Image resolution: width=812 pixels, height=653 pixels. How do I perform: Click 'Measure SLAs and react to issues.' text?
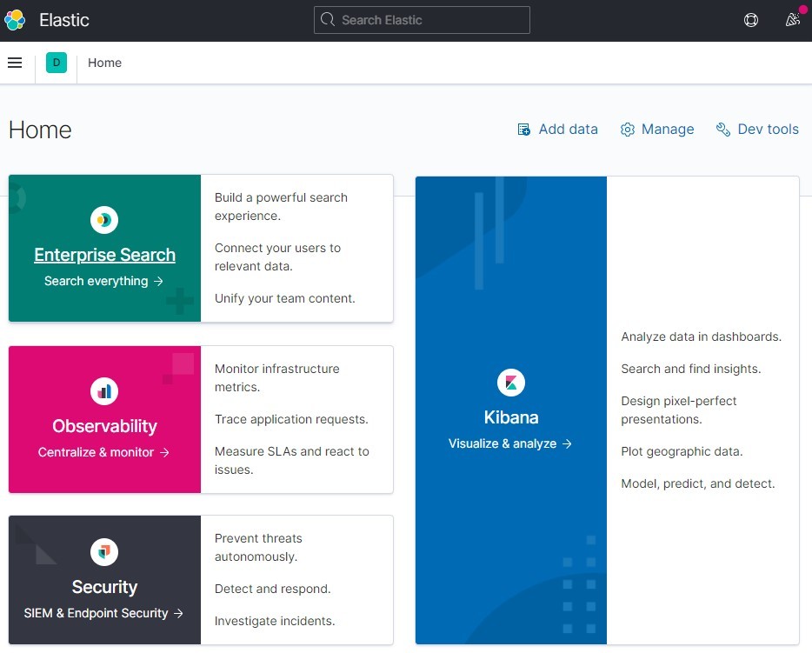coord(292,460)
